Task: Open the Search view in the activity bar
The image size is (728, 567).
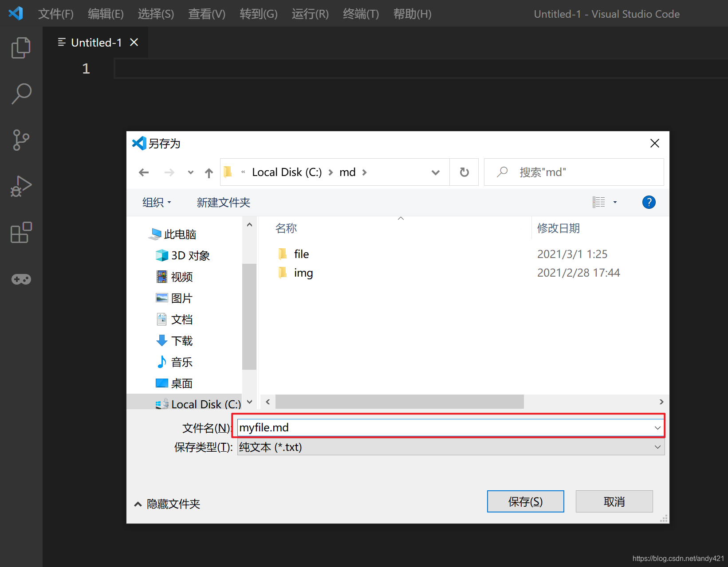Action: pos(21,94)
